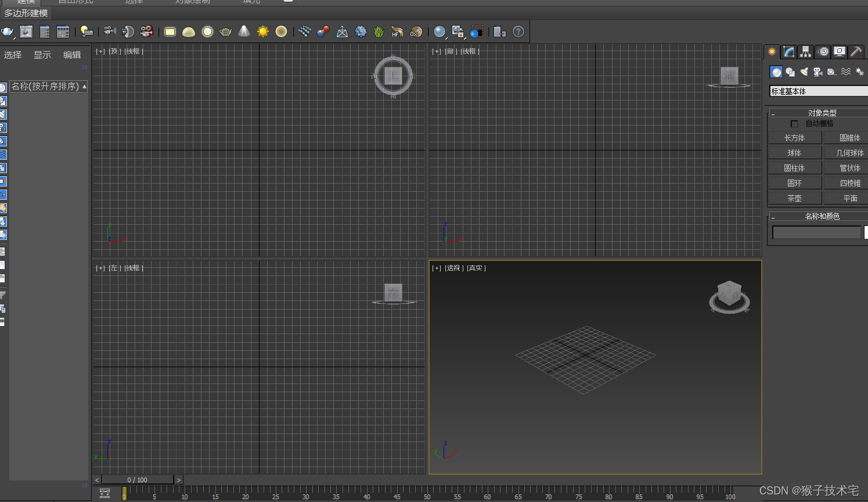Open the Help question mark icon
The image size is (868, 502).
(518, 31)
